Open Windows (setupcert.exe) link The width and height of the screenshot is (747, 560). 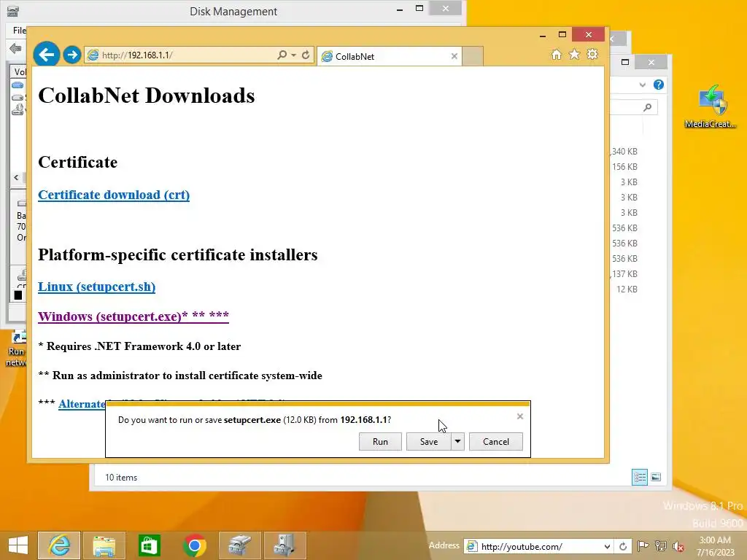pos(133,316)
